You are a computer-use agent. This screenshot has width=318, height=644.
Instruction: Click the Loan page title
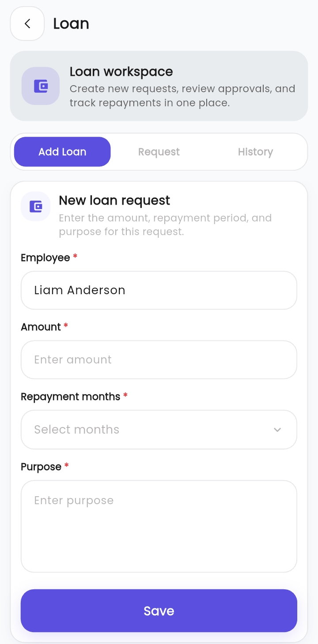tap(71, 24)
